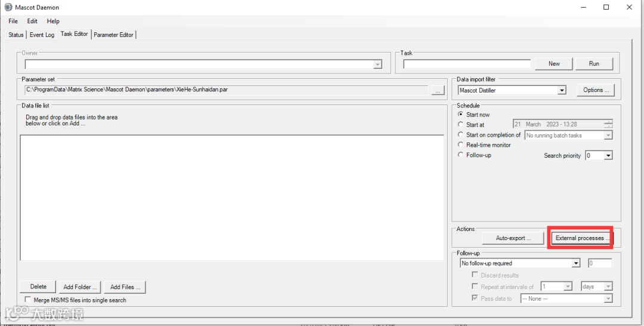
Task: Expand the repeat interval count dropdown
Action: [568, 287]
